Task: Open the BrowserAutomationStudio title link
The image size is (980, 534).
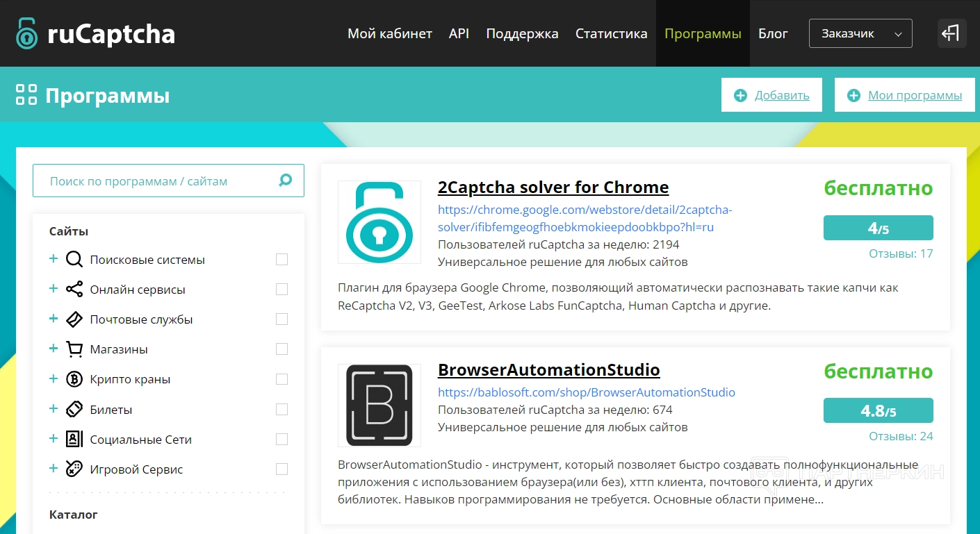Action: click(x=549, y=369)
